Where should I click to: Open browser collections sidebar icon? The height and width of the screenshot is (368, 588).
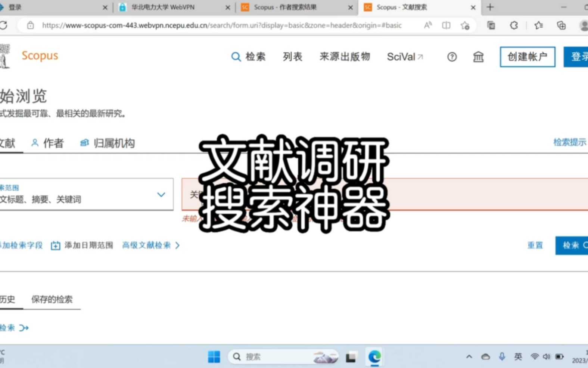[x=491, y=25]
